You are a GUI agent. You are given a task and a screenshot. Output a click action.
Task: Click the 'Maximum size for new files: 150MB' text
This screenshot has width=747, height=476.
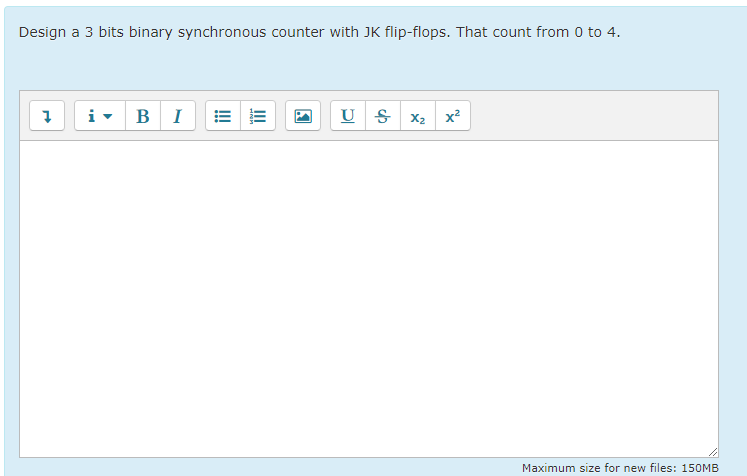click(x=620, y=468)
